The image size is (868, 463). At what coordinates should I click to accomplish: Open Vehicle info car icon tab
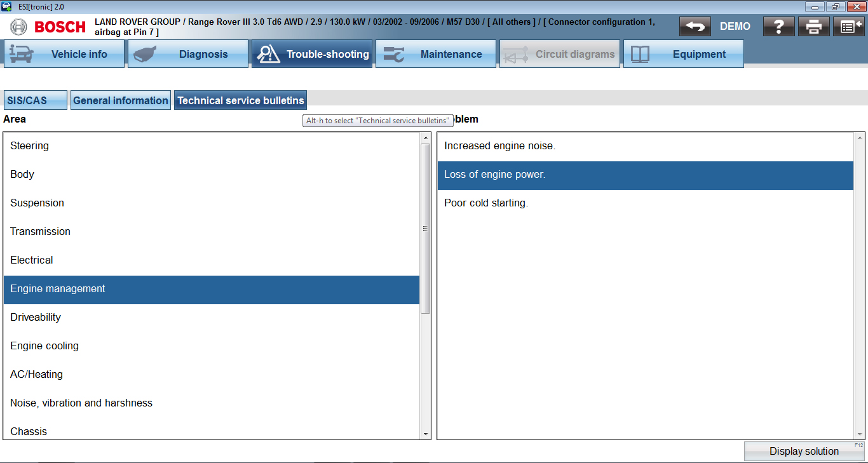coord(64,54)
